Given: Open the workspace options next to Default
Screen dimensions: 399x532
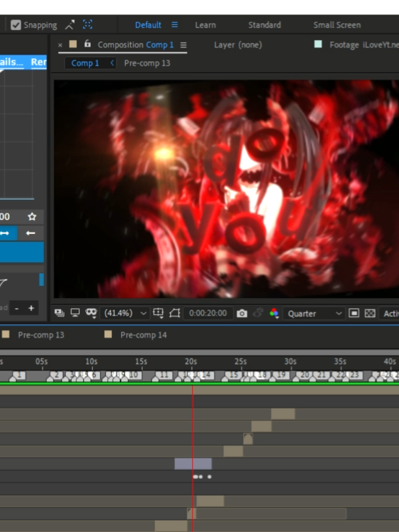Looking at the screenshot, I should click(x=174, y=25).
